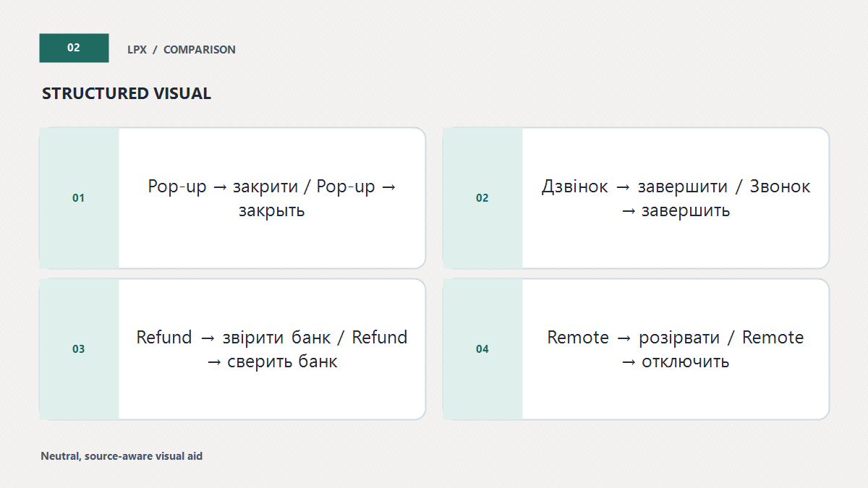The height and width of the screenshot is (488, 868).
Task: Click the STRUCTURED VISUAL title
Action: click(127, 93)
